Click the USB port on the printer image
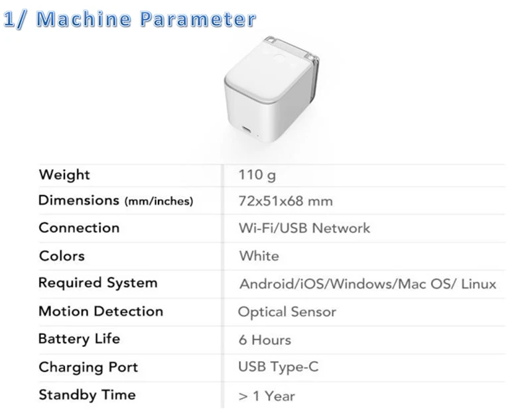 point(246,129)
